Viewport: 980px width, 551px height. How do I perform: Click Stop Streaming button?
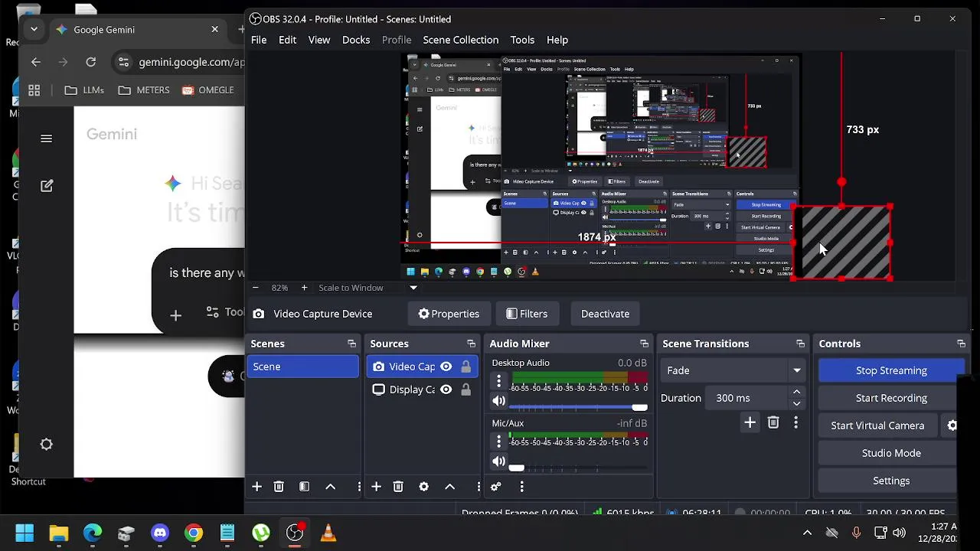pyautogui.click(x=891, y=370)
